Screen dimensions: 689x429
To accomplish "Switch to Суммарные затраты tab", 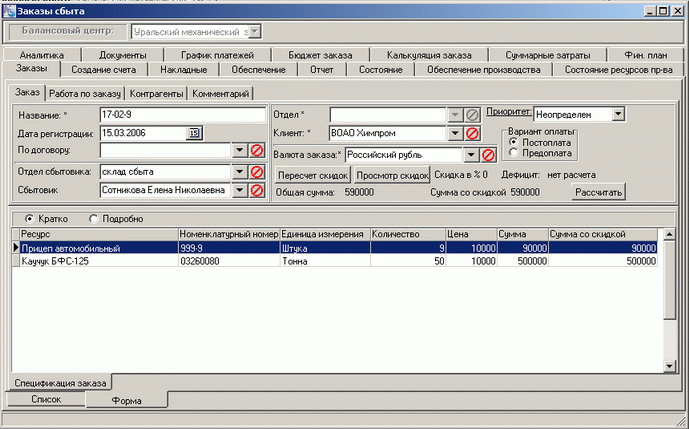I will [548, 55].
